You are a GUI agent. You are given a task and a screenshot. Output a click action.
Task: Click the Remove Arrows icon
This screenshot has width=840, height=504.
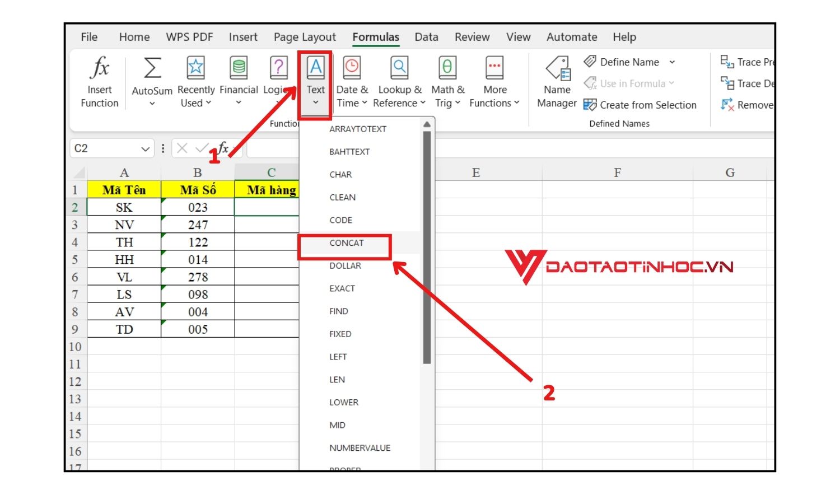tap(727, 105)
